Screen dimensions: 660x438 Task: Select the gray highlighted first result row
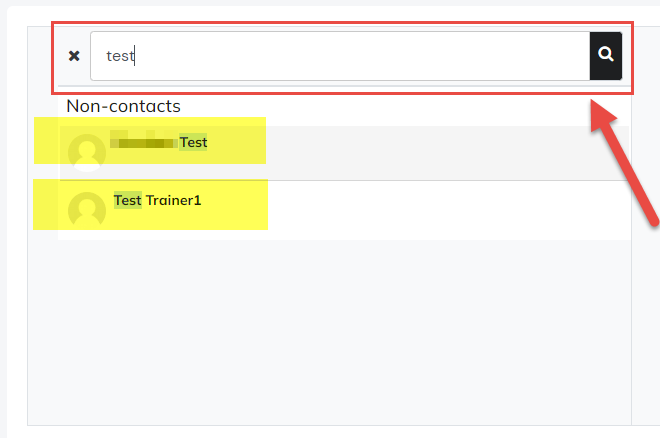pyautogui.click(x=344, y=153)
